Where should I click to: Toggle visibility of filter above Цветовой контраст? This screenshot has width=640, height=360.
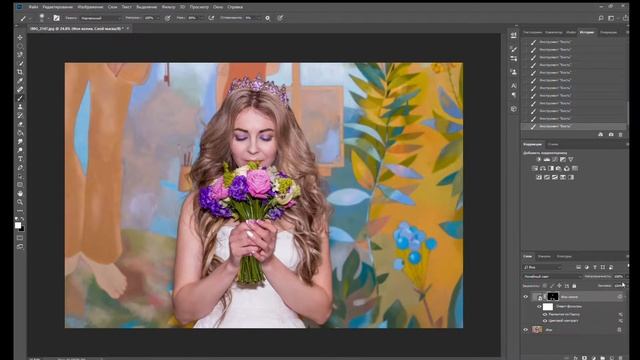545,314
